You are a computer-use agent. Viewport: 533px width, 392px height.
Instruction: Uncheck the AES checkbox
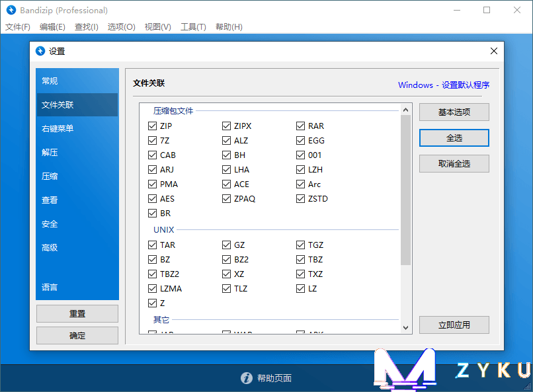click(x=152, y=199)
